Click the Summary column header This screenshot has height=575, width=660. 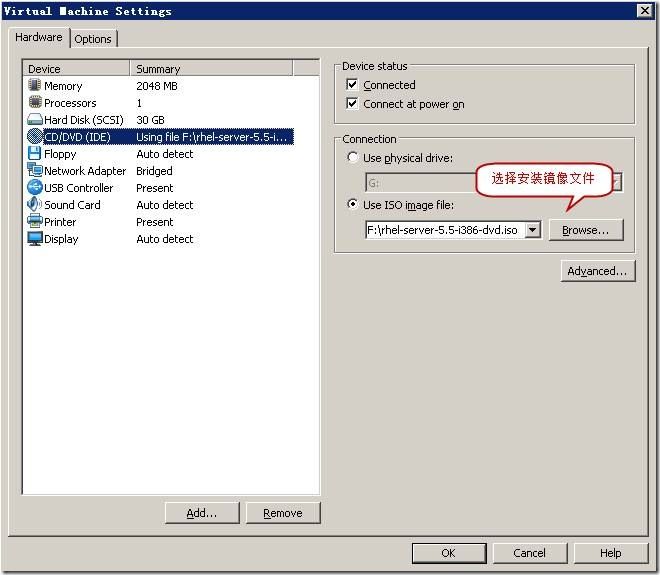[x=211, y=69]
